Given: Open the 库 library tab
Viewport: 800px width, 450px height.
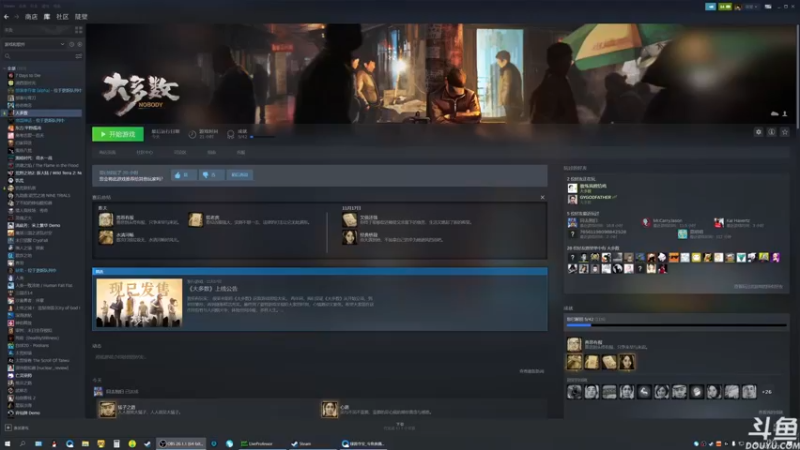Looking at the screenshot, I should point(47,17).
